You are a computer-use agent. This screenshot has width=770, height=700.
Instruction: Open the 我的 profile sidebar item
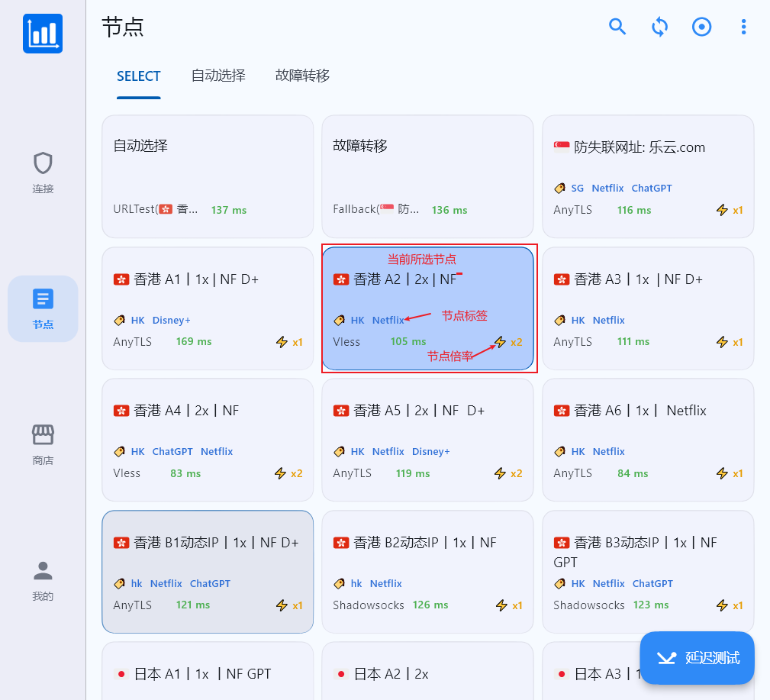[x=43, y=581]
